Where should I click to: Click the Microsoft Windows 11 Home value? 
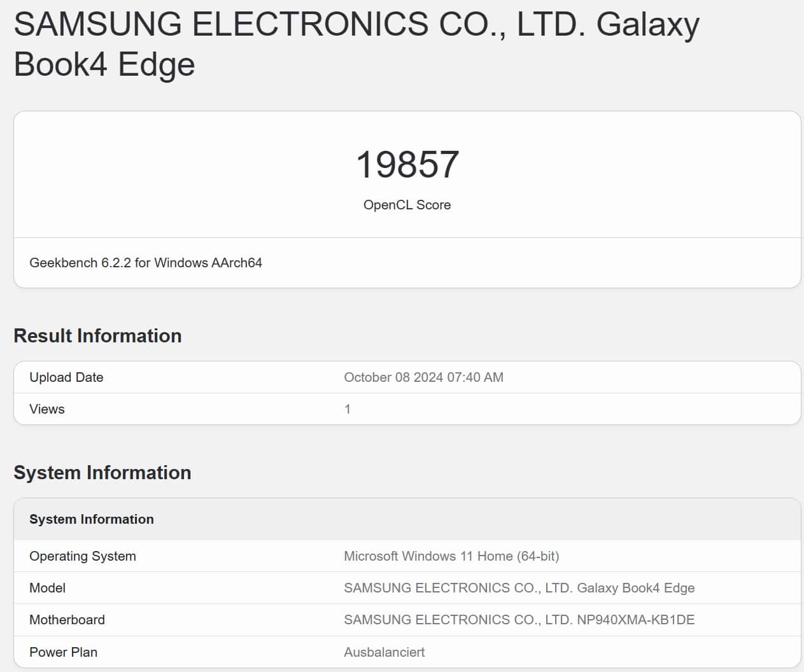451,556
